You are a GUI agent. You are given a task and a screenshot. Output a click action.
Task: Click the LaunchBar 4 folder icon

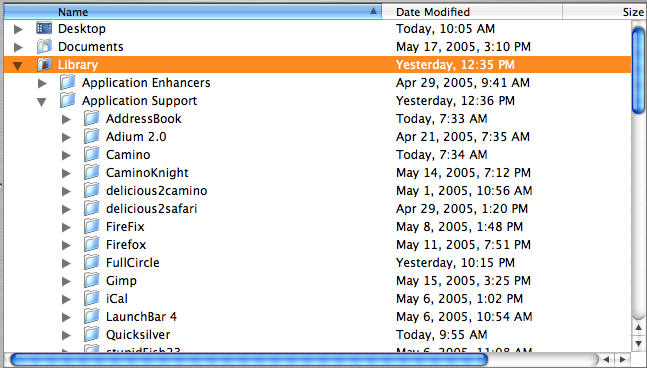tap(92, 316)
